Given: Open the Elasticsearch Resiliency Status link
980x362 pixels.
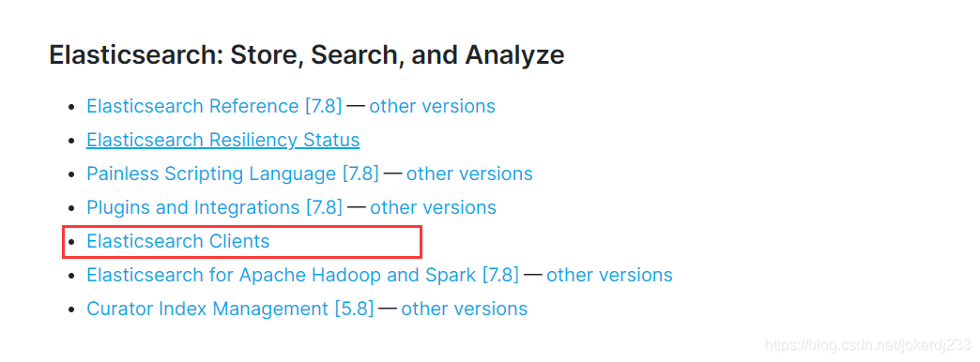Looking at the screenshot, I should coord(223,140).
